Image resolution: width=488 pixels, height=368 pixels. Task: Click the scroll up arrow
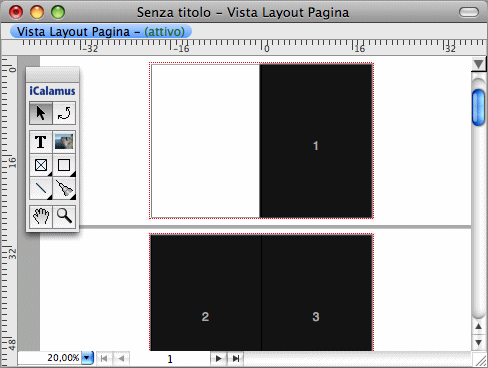point(478,326)
